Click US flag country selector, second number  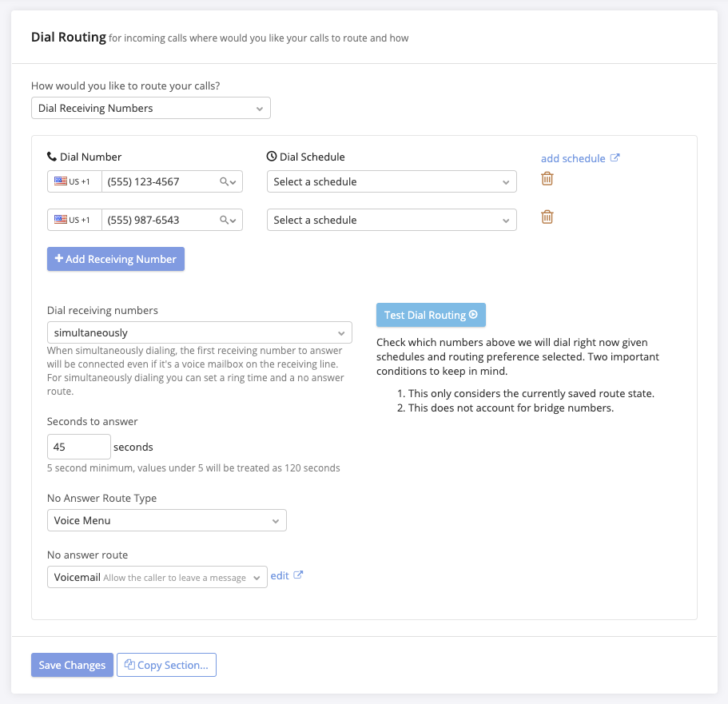[74, 221]
